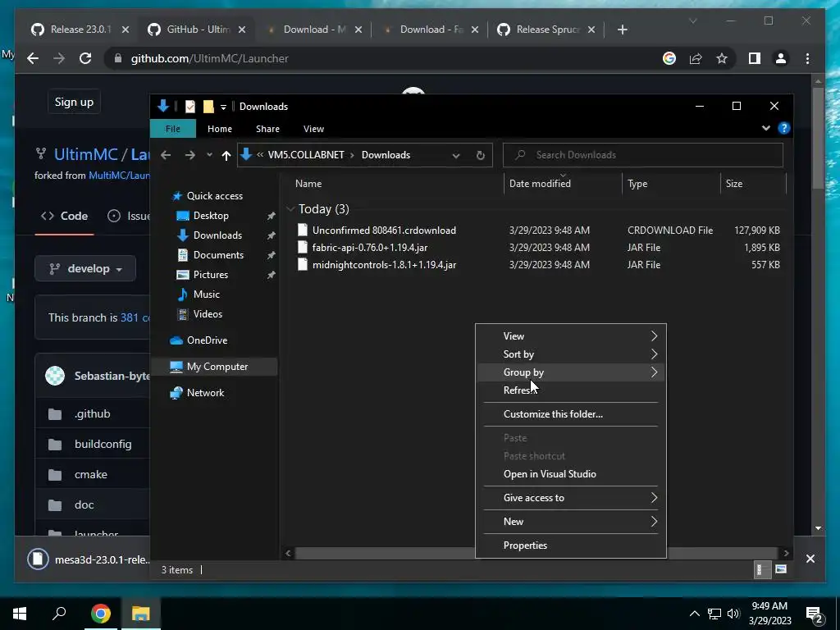Switch to Large icons view in status bar
This screenshot has width=840, height=630.
781,569
